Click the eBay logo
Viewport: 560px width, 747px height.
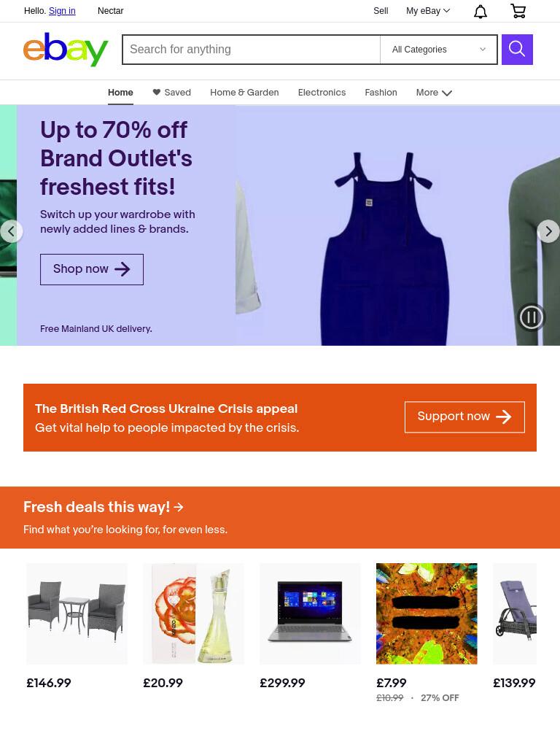[x=66, y=49]
